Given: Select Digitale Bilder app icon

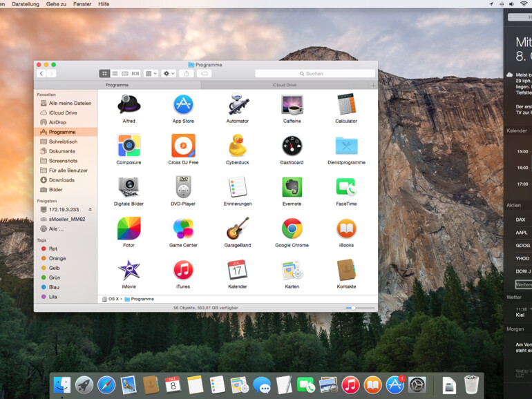Looking at the screenshot, I should (129, 187).
